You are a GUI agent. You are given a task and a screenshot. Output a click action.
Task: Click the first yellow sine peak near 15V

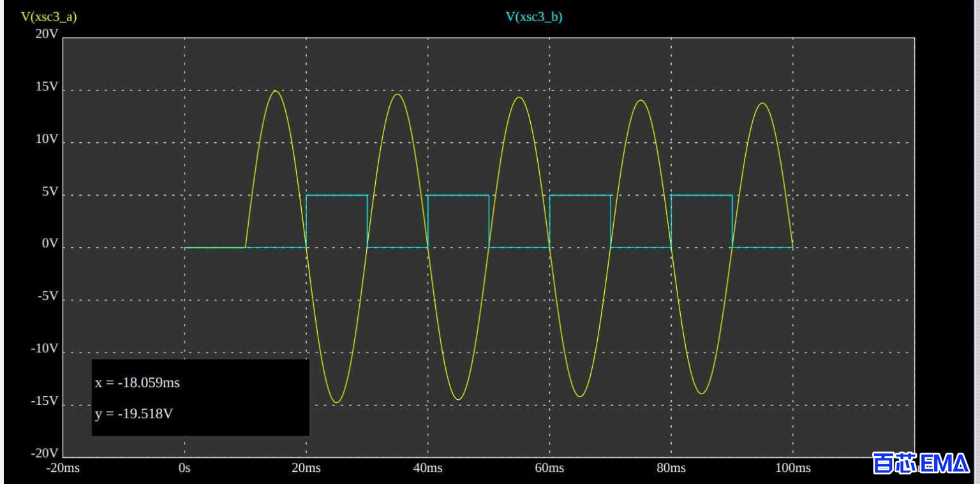(x=276, y=91)
